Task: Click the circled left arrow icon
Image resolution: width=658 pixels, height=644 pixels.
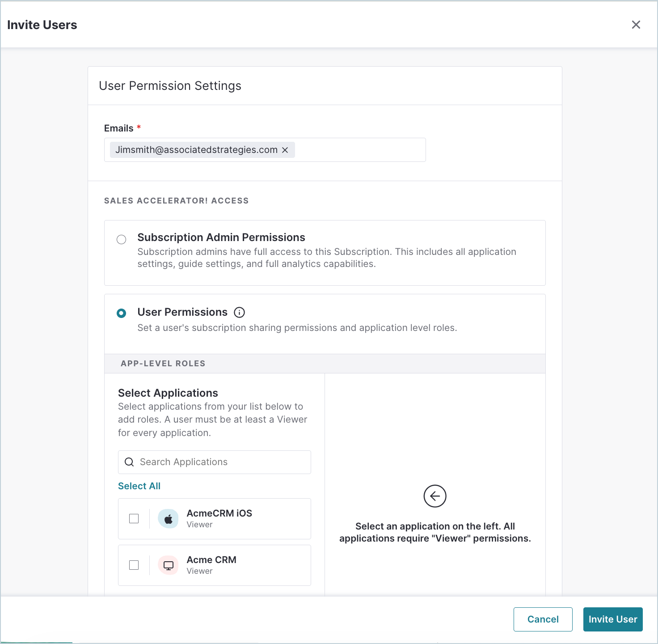Action: pos(435,496)
